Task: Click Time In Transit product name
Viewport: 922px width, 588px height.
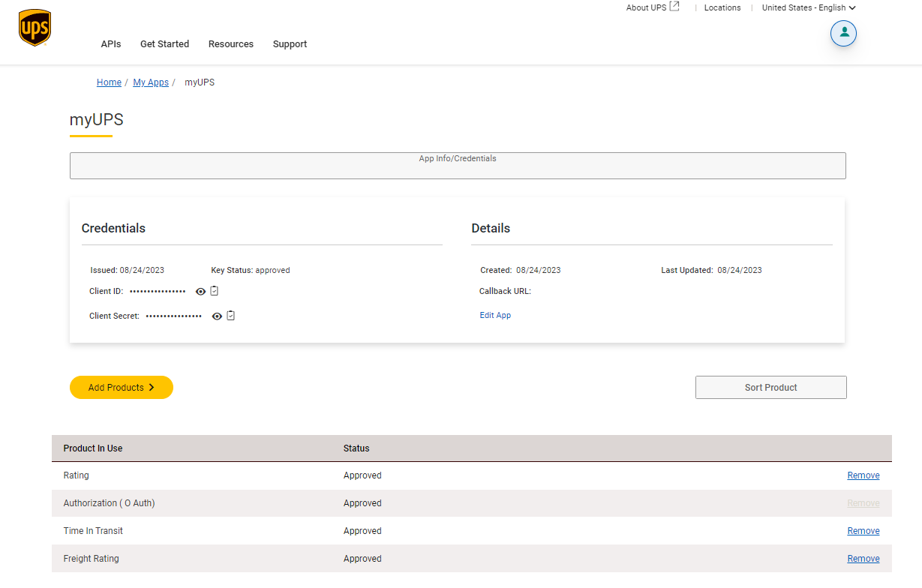Action: pos(93,531)
